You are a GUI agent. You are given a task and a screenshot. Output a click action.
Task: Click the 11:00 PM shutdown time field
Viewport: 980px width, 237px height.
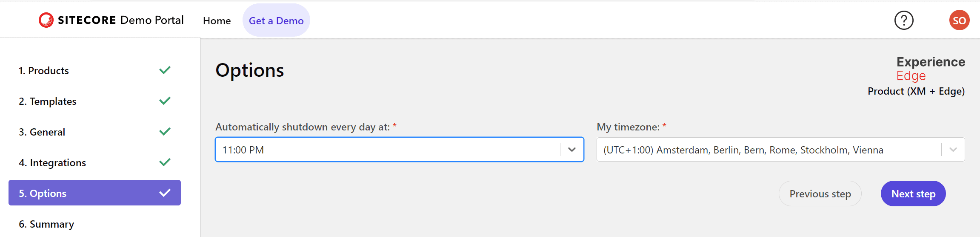pyautogui.click(x=387, y=150)
